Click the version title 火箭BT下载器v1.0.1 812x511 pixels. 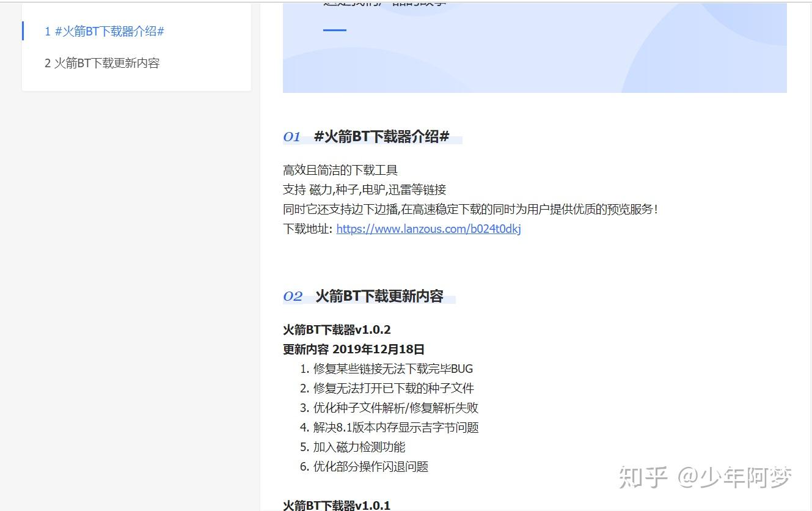pos(337,505)
